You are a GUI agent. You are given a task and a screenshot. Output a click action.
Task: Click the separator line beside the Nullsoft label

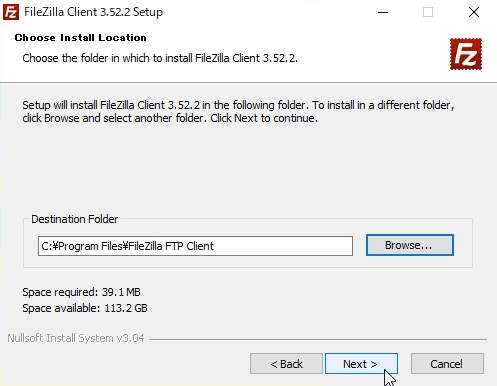click(318, 340)
